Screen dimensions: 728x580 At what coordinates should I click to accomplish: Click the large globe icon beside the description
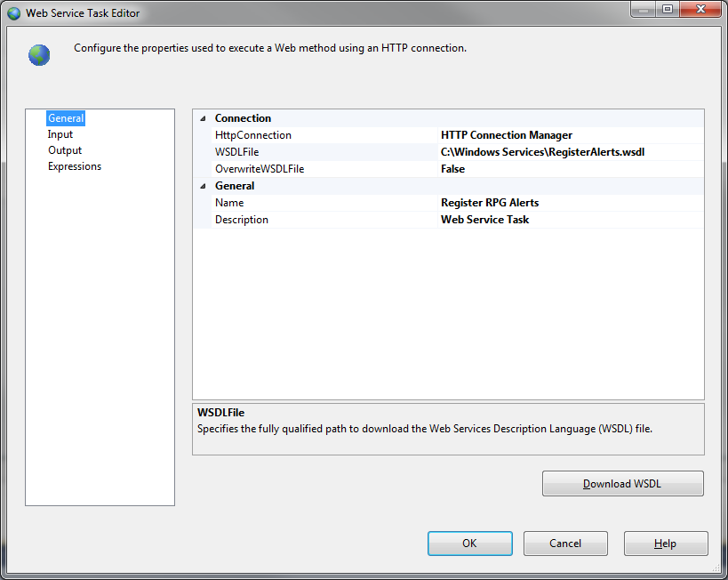tap(39, 54)
